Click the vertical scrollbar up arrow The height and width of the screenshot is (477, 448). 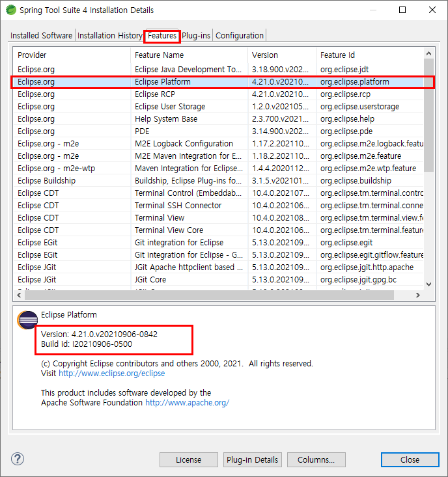point(429,53)
